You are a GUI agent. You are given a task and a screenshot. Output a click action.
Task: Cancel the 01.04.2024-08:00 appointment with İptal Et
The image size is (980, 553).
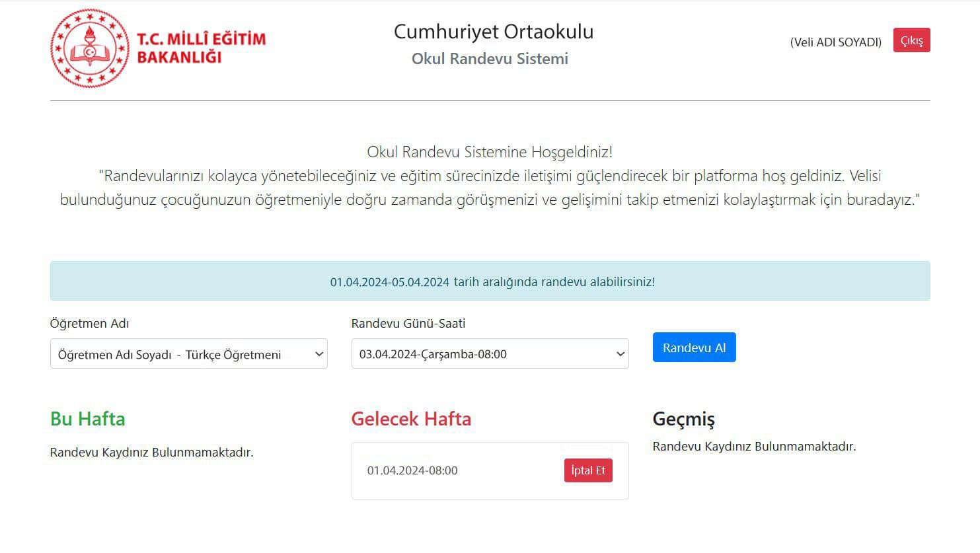pos(587,470)
